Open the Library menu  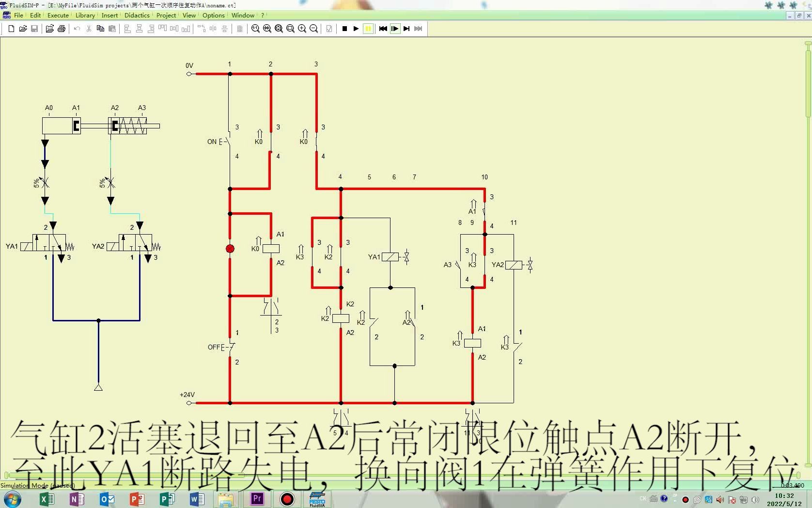coord(85,15)
